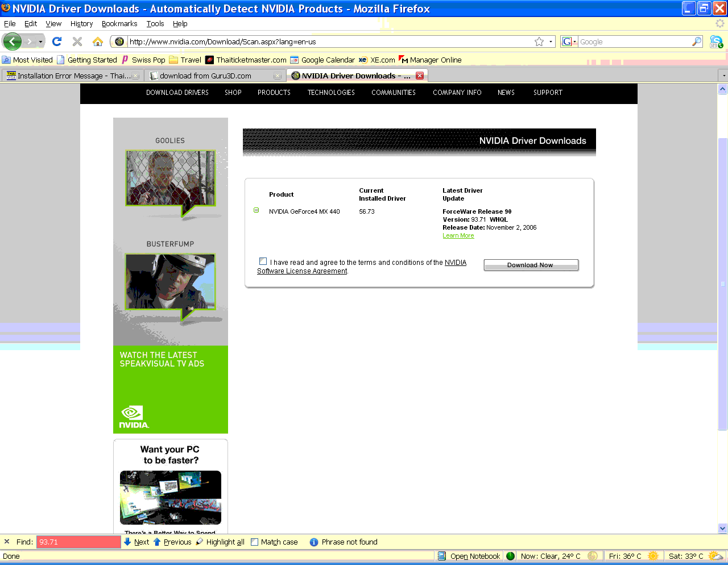Viewport: 728px width, 565px height.
Task: Open the list all tabs dropdown
Action: 723,76
